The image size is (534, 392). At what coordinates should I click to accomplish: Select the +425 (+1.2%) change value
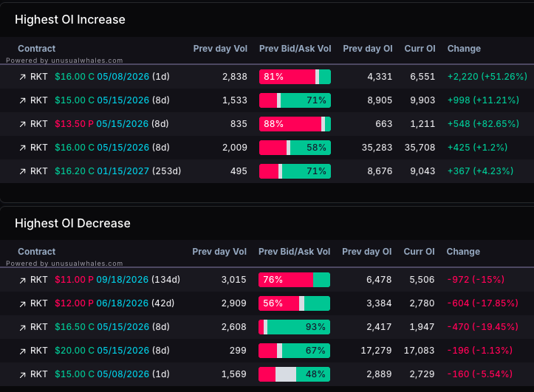477,148
